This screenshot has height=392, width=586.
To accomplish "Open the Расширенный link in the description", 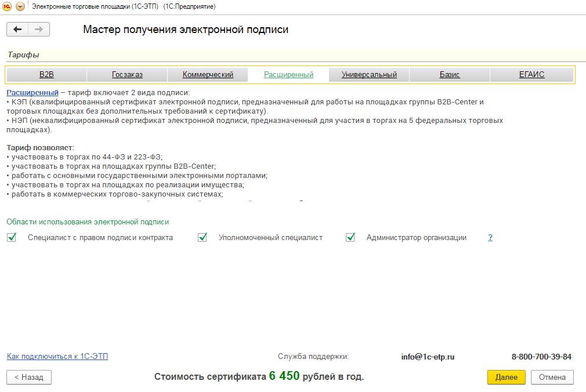I will pyautogui.click(x=32, y=92).
